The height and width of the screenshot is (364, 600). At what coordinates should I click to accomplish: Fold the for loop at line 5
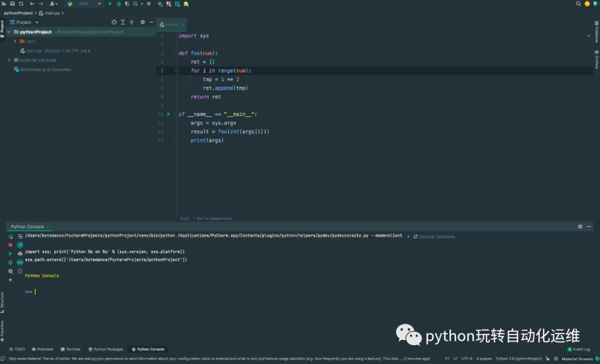(x=177, y=70)
